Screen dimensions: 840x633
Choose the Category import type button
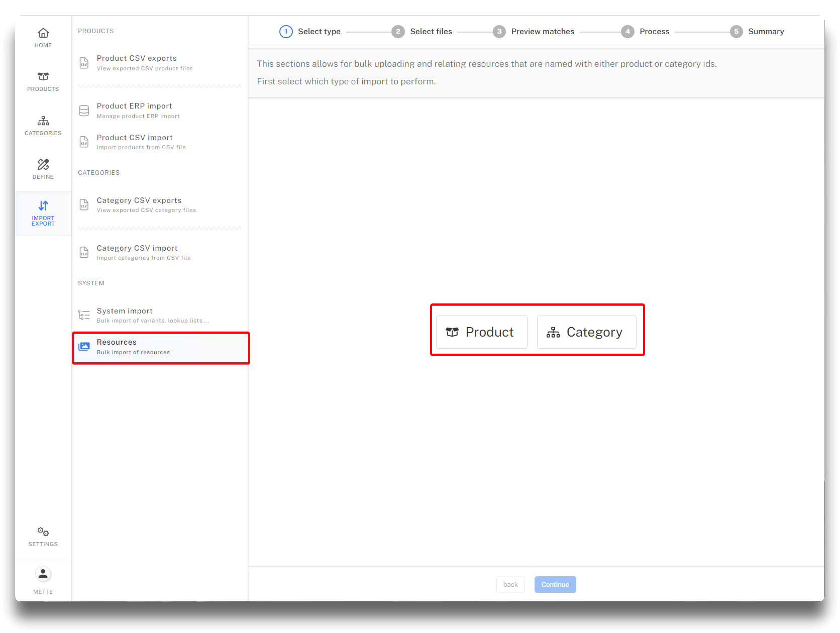pyautogui.click(x=586, y=332)
